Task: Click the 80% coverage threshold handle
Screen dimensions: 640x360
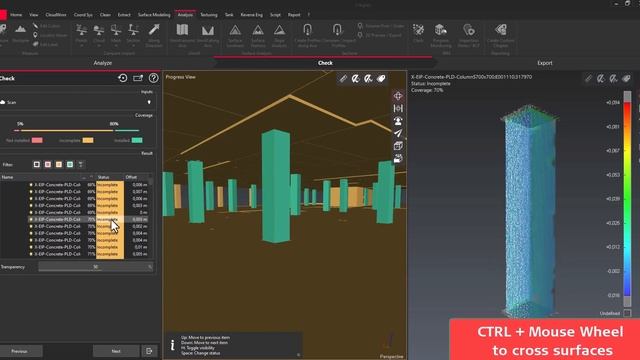Action: (x=114, y=130)
